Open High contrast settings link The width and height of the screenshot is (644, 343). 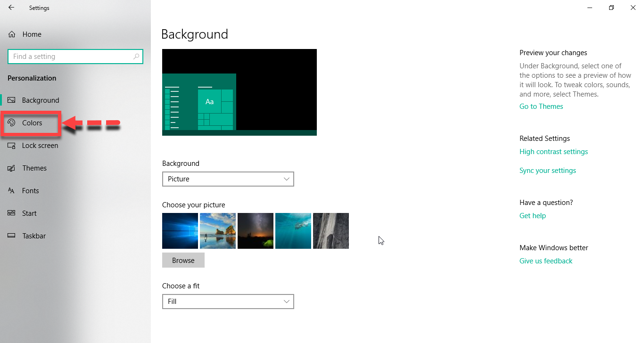point(553,152)
